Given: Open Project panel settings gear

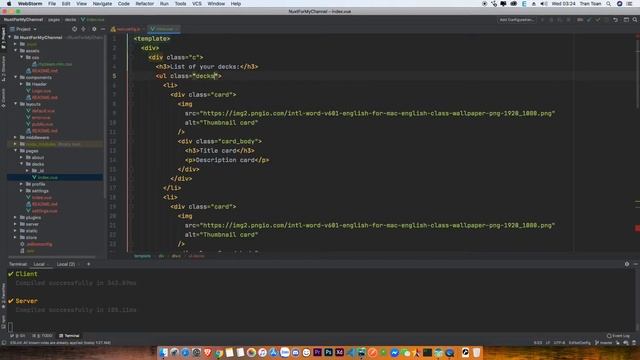Looking at the screenshot, I should 94,29.
